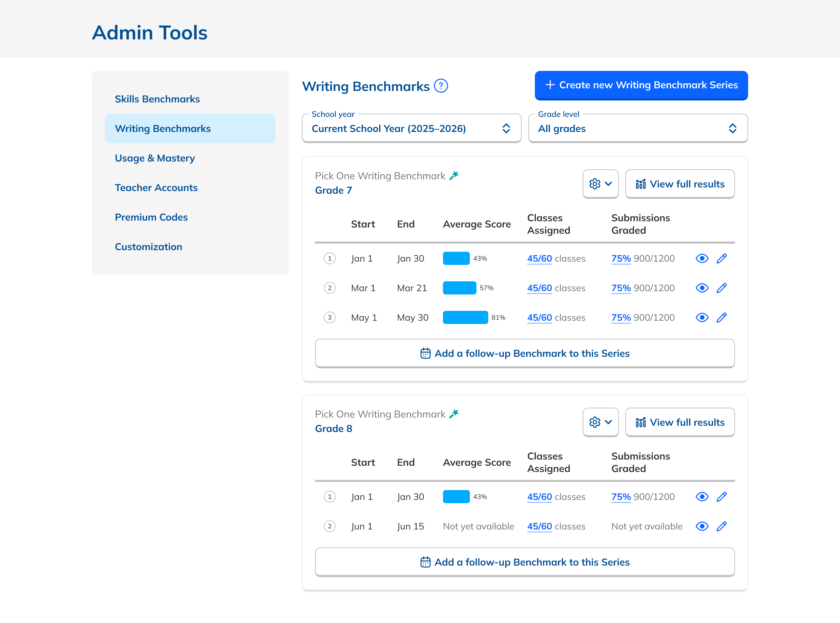Click View full results for Grade 8
Viewport: 840px width, 623px height.
(x=680, y=422)
